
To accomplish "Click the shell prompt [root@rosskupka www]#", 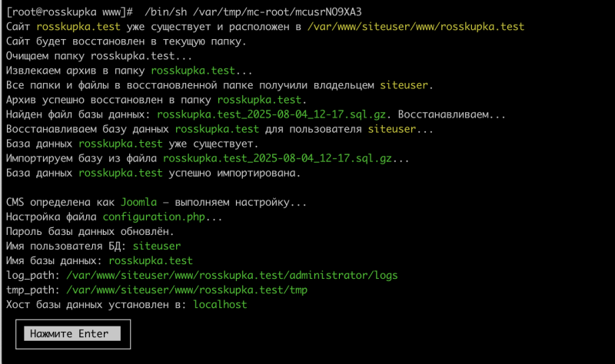I will (x=69, y=12).
